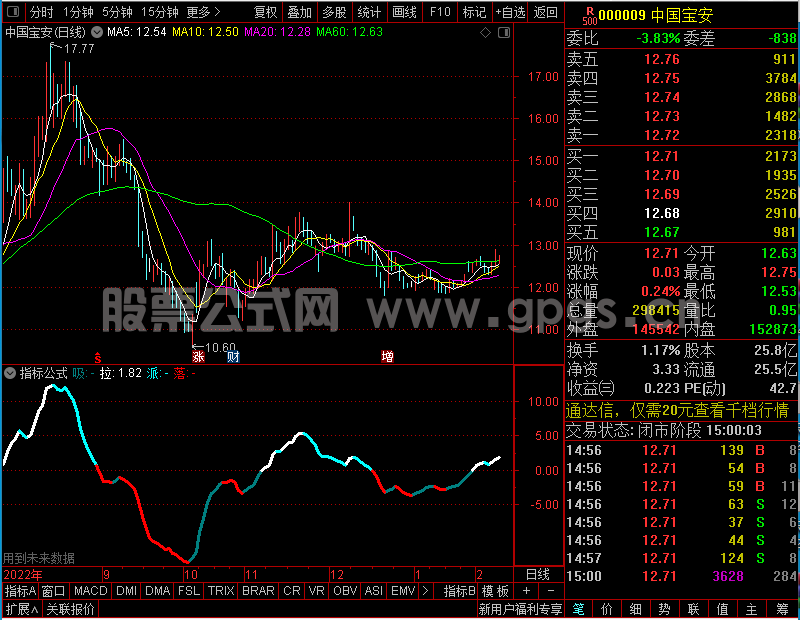Switch indicator to EMV
Screen dimensions: 800x620
pyautogui.click(x=403, y=591)
